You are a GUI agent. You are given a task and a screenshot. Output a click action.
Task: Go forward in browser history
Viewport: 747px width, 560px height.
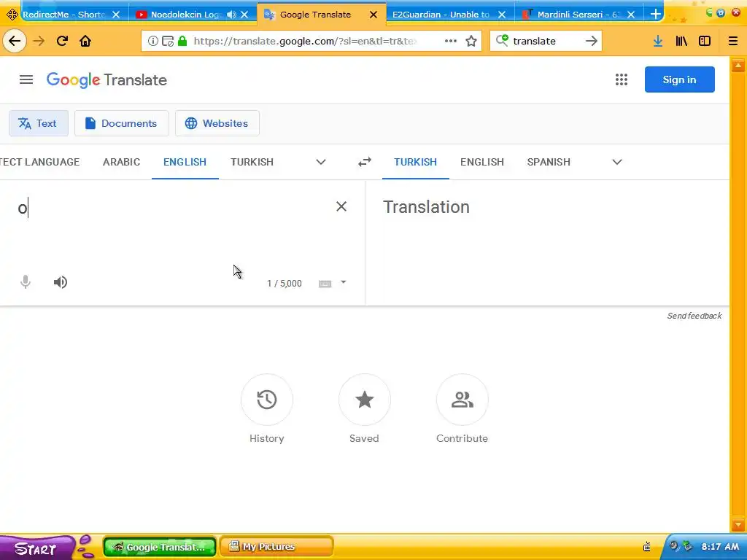[39, 41]
